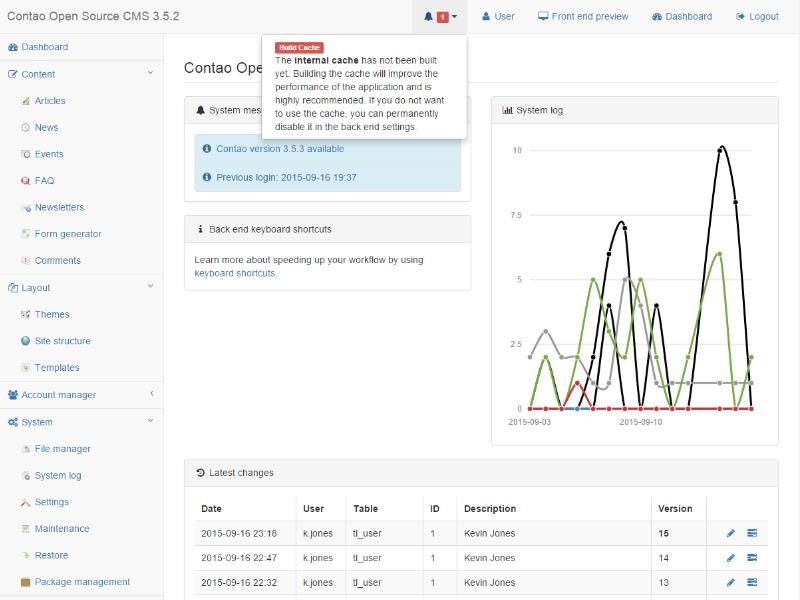Click the Contao Open Source CMS title

[93, 16]
